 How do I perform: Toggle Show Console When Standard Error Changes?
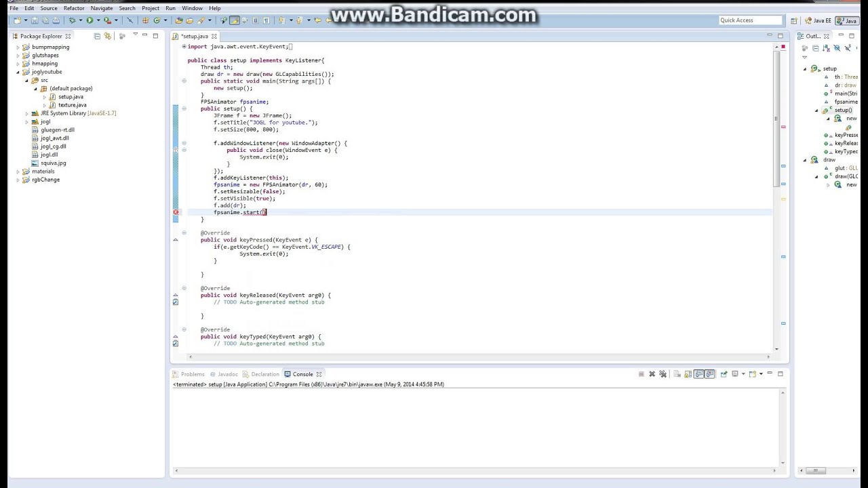point(710,374)
